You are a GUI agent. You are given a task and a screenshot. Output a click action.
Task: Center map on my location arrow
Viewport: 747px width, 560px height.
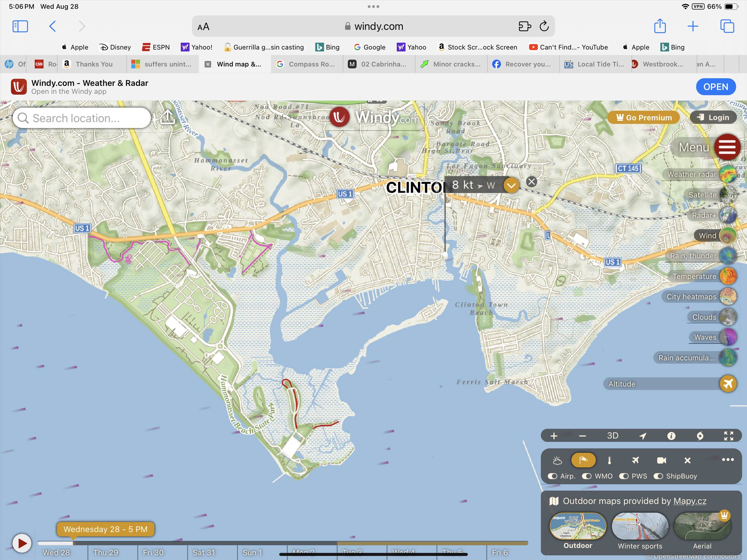coord(643,436)
